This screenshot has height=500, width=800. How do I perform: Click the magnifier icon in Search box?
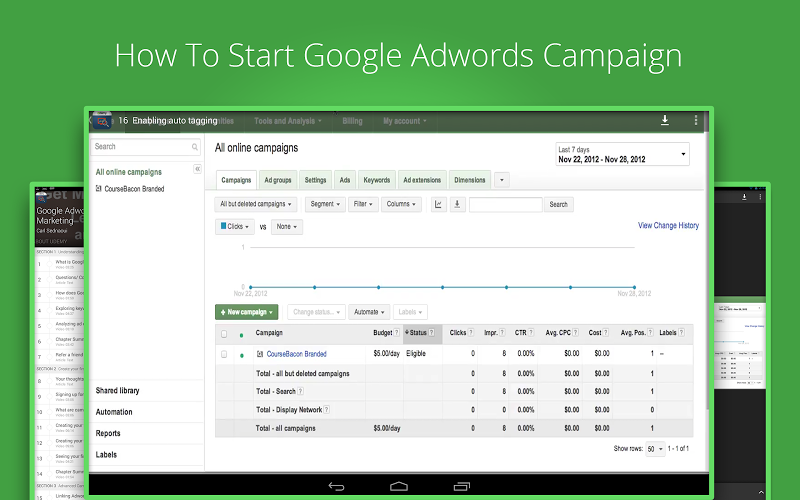(x=194, y=147)
